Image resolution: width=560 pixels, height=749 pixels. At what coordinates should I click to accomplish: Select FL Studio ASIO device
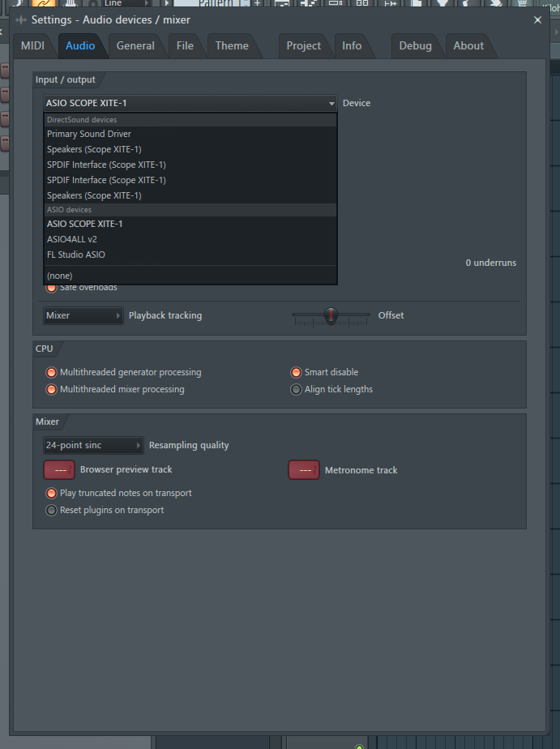[x=190, y=255]
